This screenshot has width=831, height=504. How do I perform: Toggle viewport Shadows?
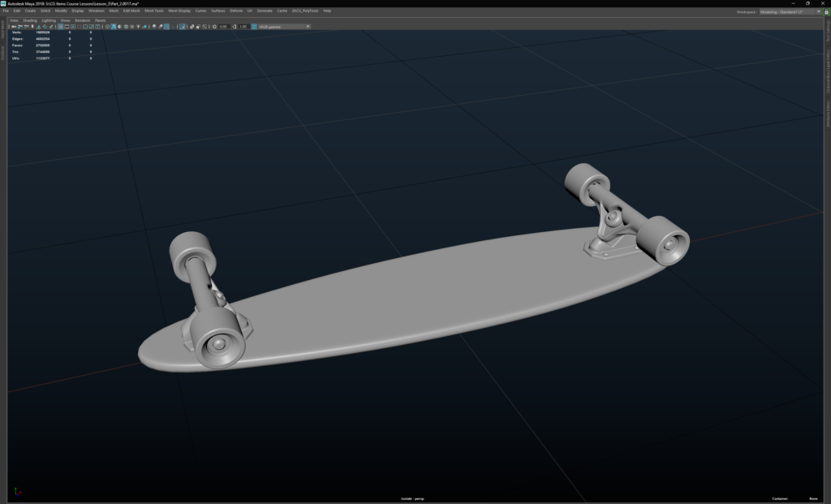pos(144,27)
